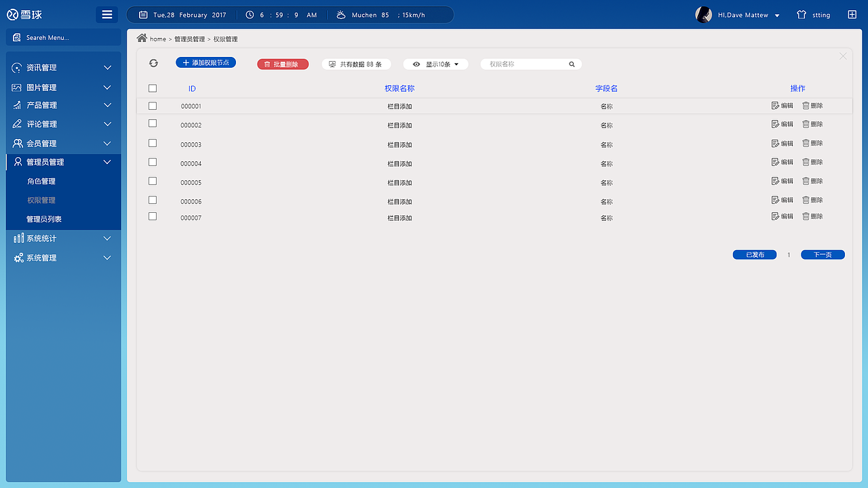868x488 pixels.
Task: Click the delete trash icon for row 000006
Action: tap(806, 201)
